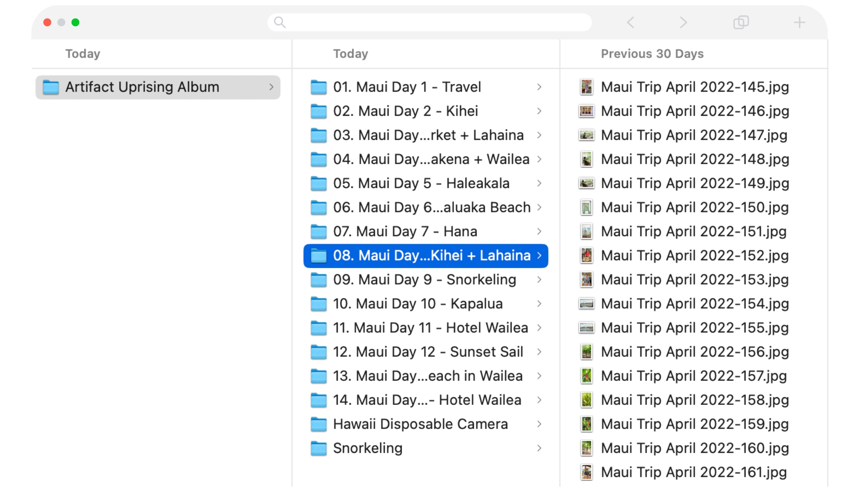Click the forward navigation arrow
This screenshot has width=868, height=499.
[683, 22]
